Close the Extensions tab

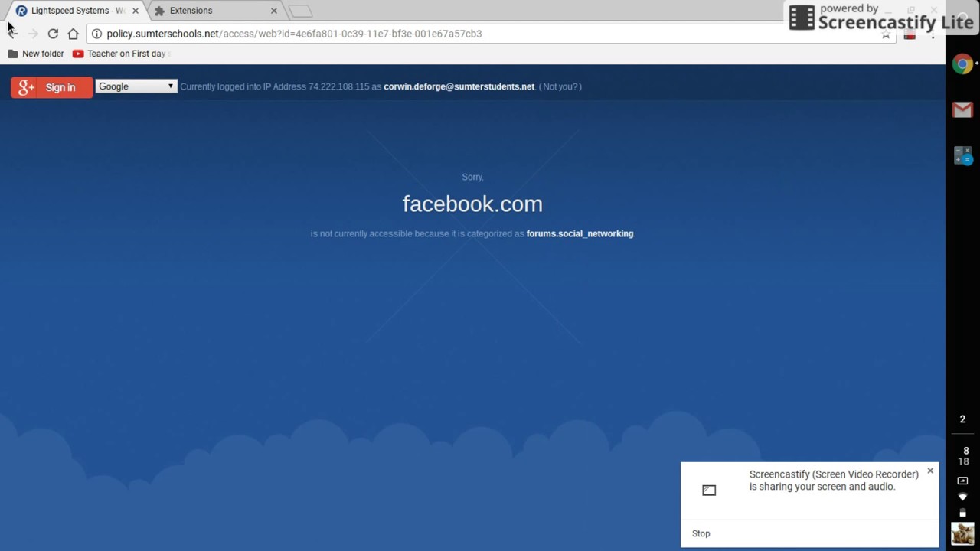pos(274,11)
